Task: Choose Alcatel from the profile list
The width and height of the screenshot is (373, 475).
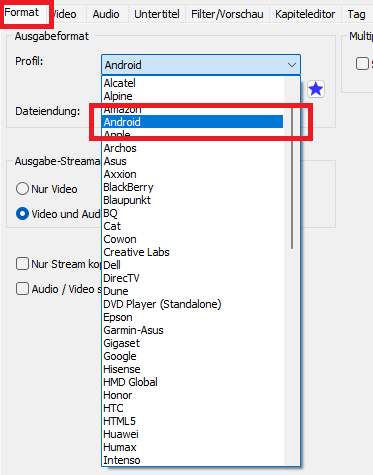Action: pyautogui.click(x=192, y=83)
